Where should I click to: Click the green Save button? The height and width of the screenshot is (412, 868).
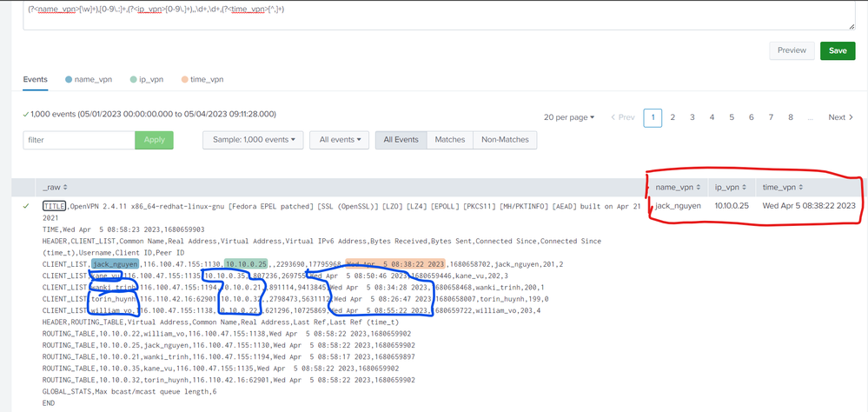click(837, 50)
